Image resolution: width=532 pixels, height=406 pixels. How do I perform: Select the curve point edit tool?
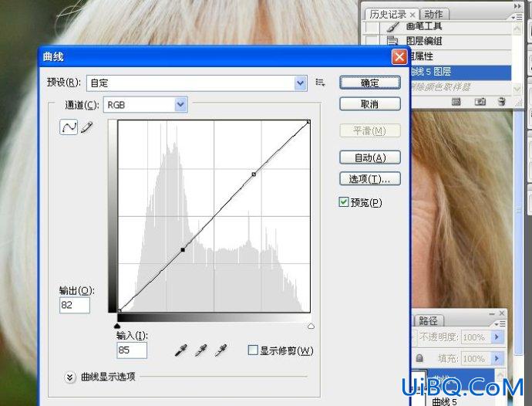69,127
